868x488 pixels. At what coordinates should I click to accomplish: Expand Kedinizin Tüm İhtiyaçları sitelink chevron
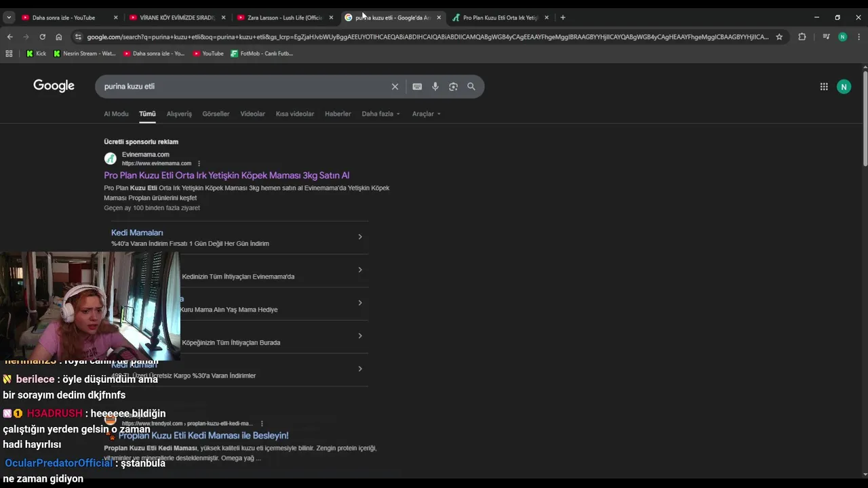coord(360,270)
